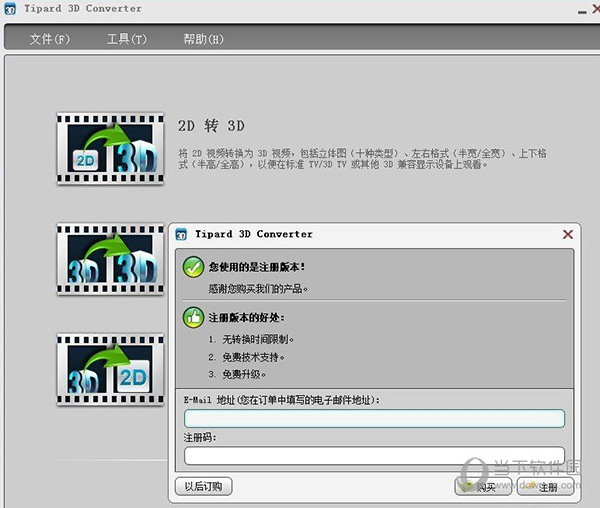600x508 pixels.
Task: Select the 3D to 3D conversion icon
Action: pyautogui.click(x=110, y=259)
